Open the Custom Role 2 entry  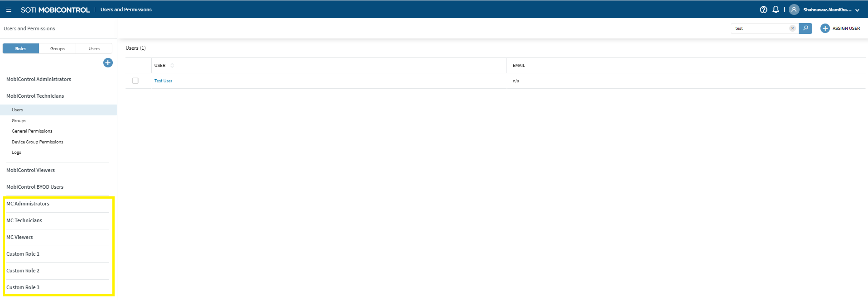click(x=23, y=271)
